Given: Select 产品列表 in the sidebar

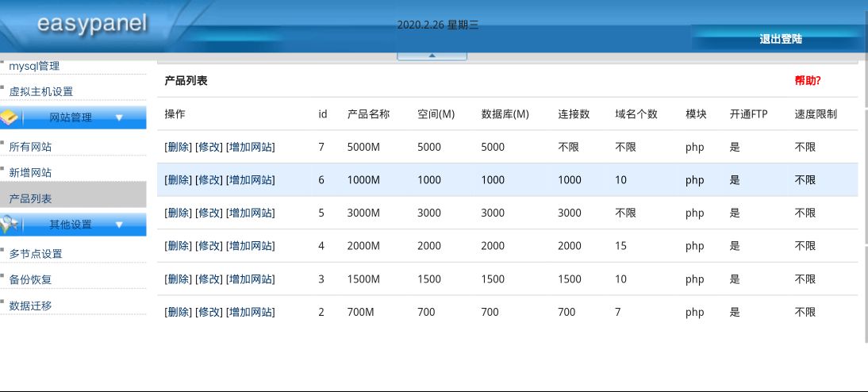Looking at the screenshot, I should coord(30,198).
